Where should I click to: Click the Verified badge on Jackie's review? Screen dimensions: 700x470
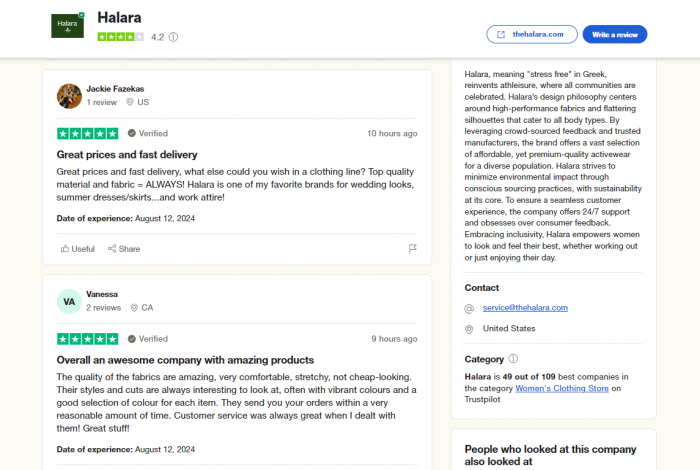[148, 133]
